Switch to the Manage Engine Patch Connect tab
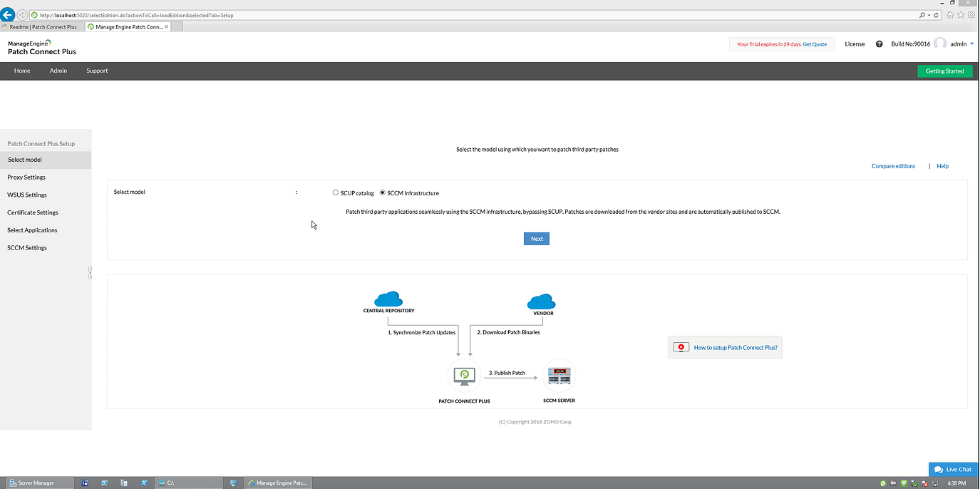 click(128, 26)
